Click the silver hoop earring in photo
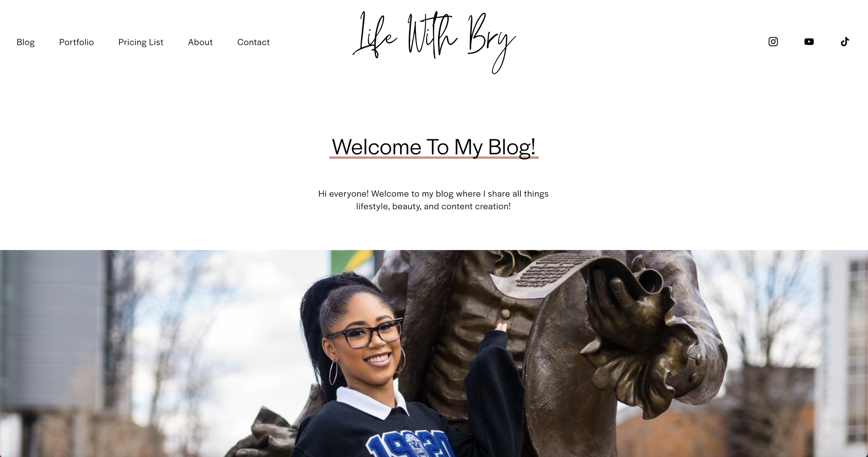Screen dimensions: 868x457 click(x=333, y=372)
